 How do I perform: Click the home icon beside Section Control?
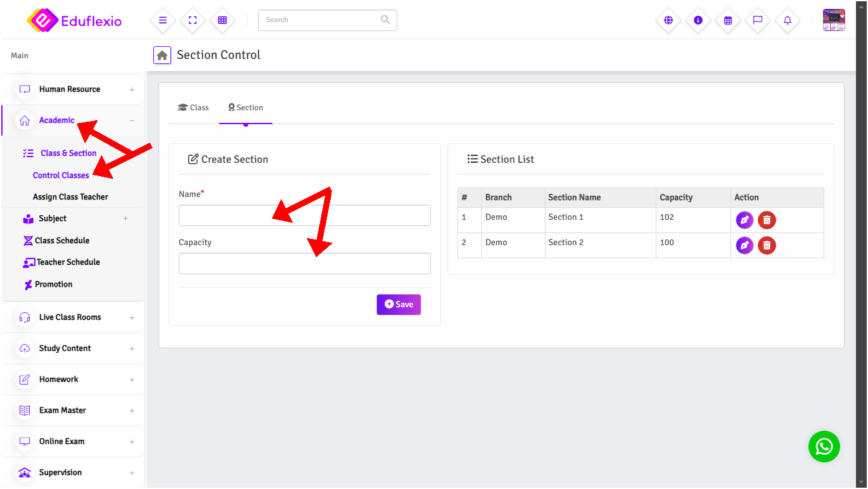click(x=162, y=55)
